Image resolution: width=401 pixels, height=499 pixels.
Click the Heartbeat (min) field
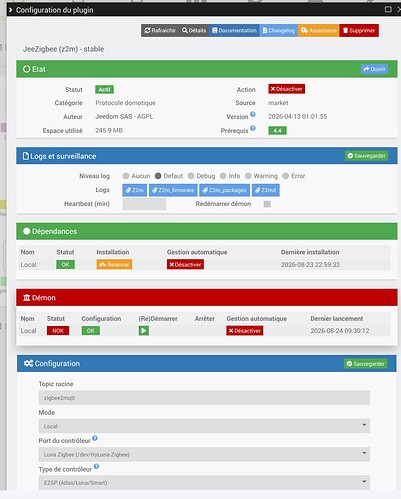(x=144, y=204)
